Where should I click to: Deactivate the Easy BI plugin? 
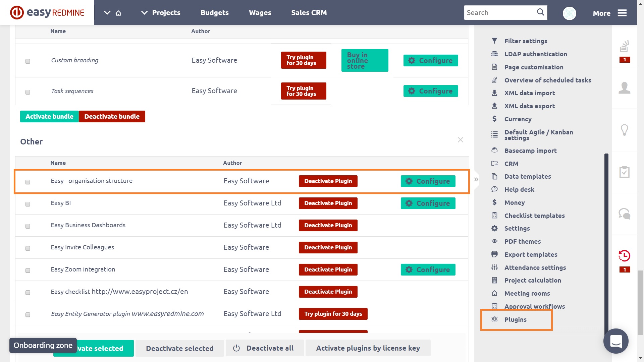point(328,203)
